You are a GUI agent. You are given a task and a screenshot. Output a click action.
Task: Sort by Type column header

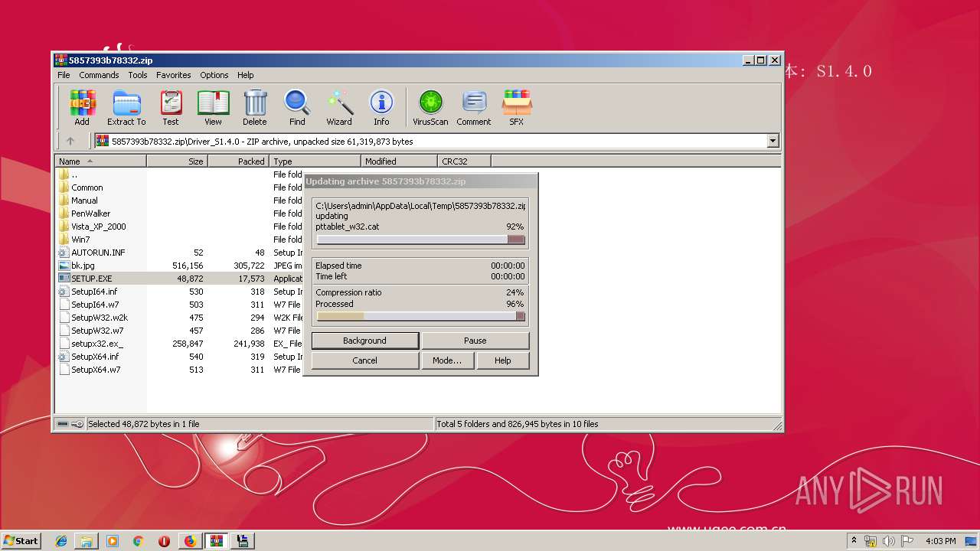coord(315,161)
